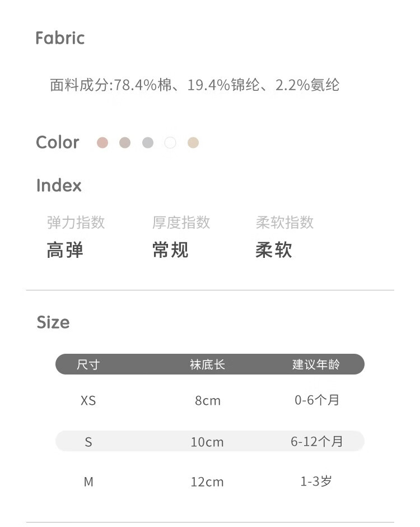This screenshot has height=527, width=420.
Task: Choose the beige color swatch
Action: 193,142
